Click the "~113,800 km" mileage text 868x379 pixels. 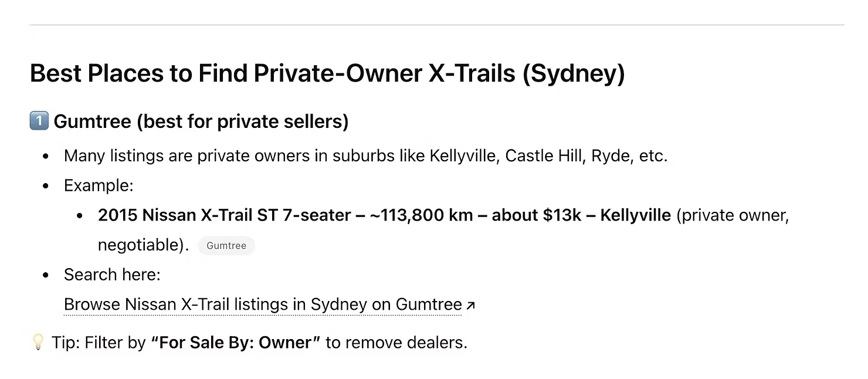pos(421,215)
